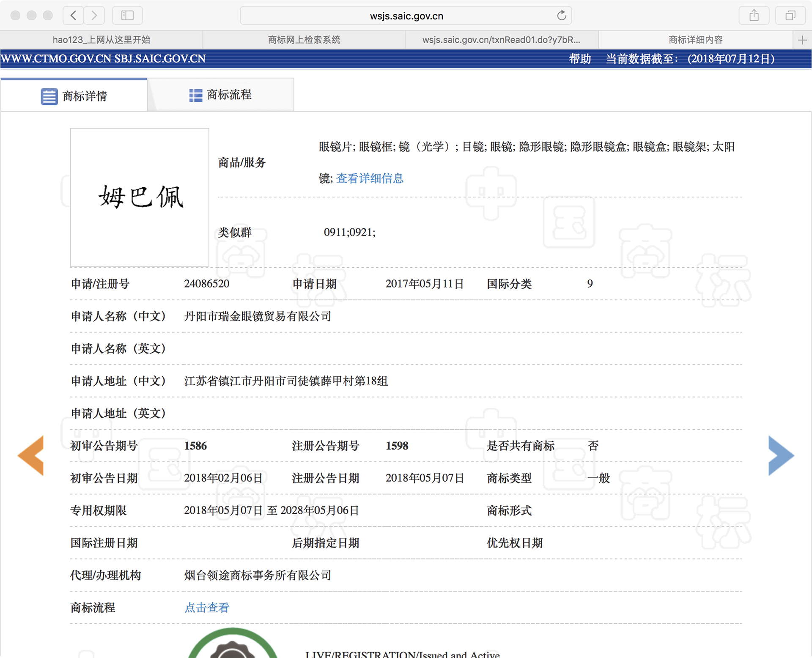Select registration number 24086520
Image resolution: width=812 pixels, height=658 pixels.
(206, 284)
